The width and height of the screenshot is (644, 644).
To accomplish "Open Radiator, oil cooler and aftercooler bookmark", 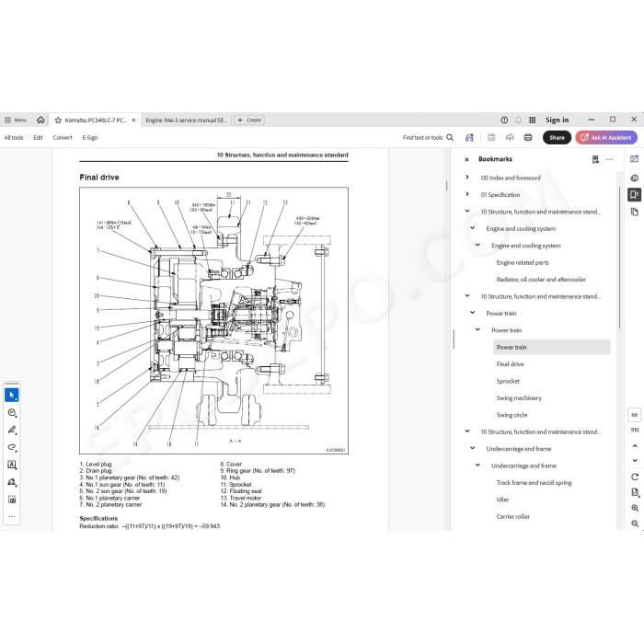I will click(541, 280).
